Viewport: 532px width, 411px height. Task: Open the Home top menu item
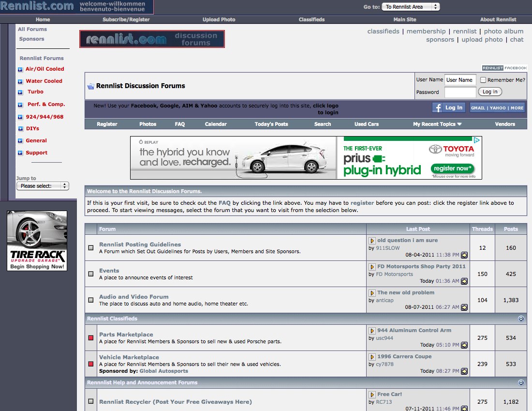click(x=43, y=20)
